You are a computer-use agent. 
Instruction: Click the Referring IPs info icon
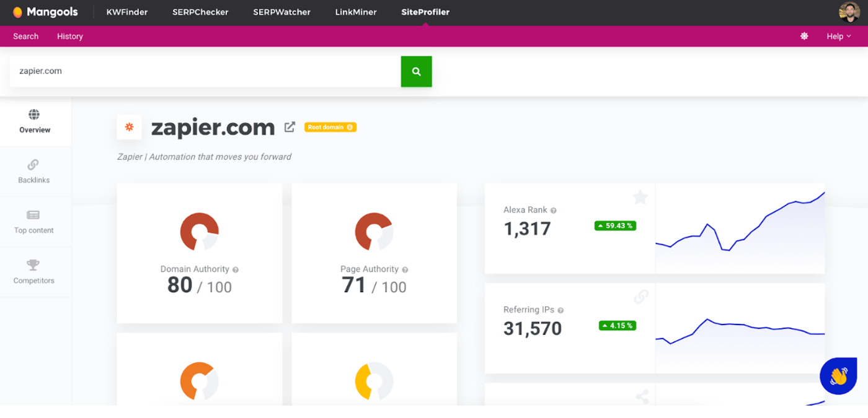560,310
